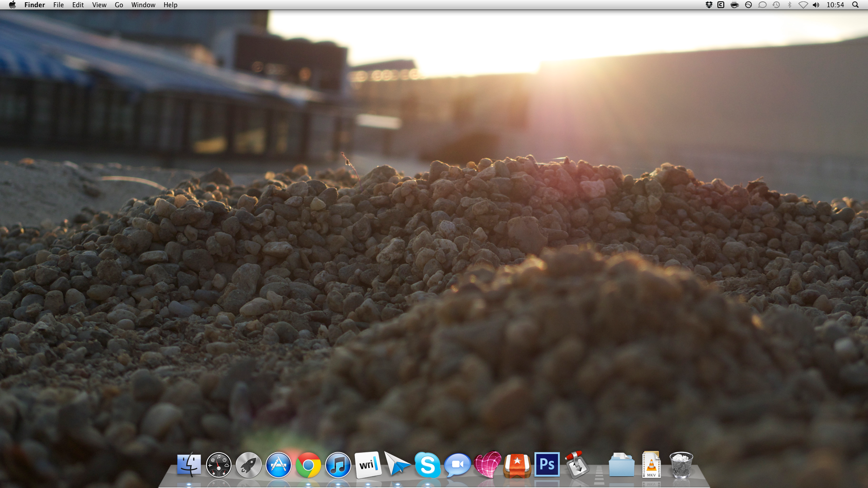Open the chat bubble status menu
Viewport: 868px width, 488px height.
click(762, 5)
